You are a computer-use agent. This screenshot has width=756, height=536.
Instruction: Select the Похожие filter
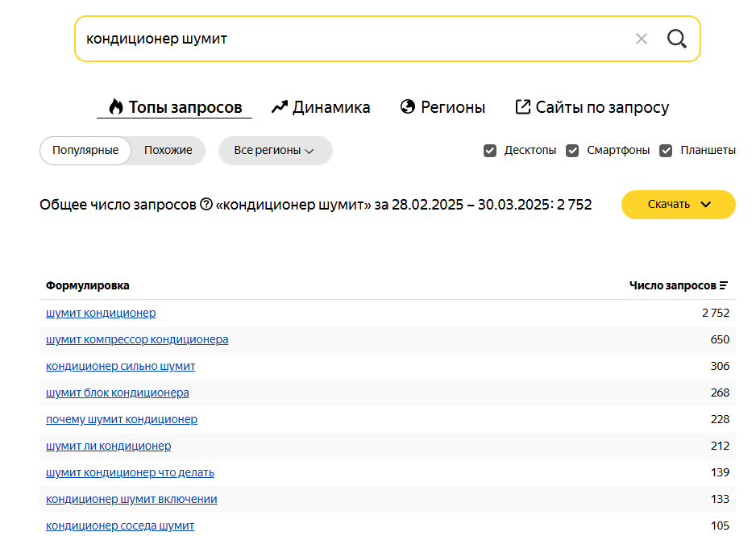(x=168, y=151)
